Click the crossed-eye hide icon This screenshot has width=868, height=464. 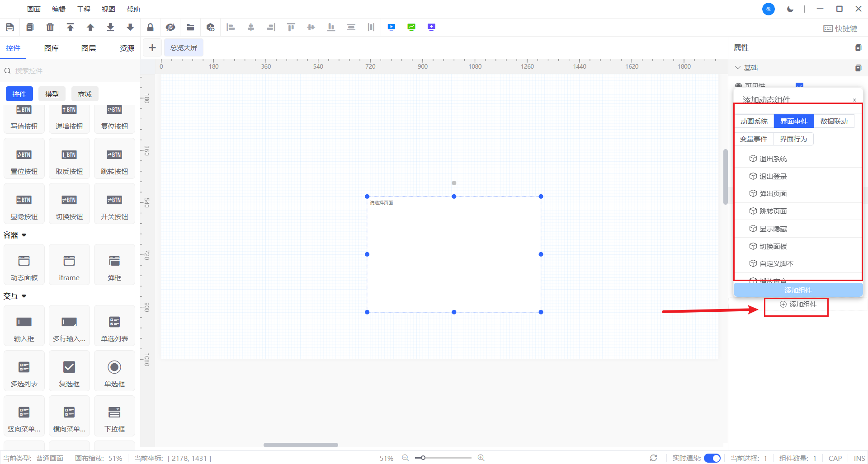170,28
